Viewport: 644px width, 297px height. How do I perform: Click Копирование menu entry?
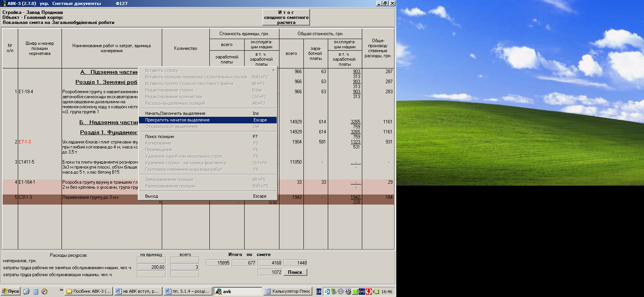208,143
